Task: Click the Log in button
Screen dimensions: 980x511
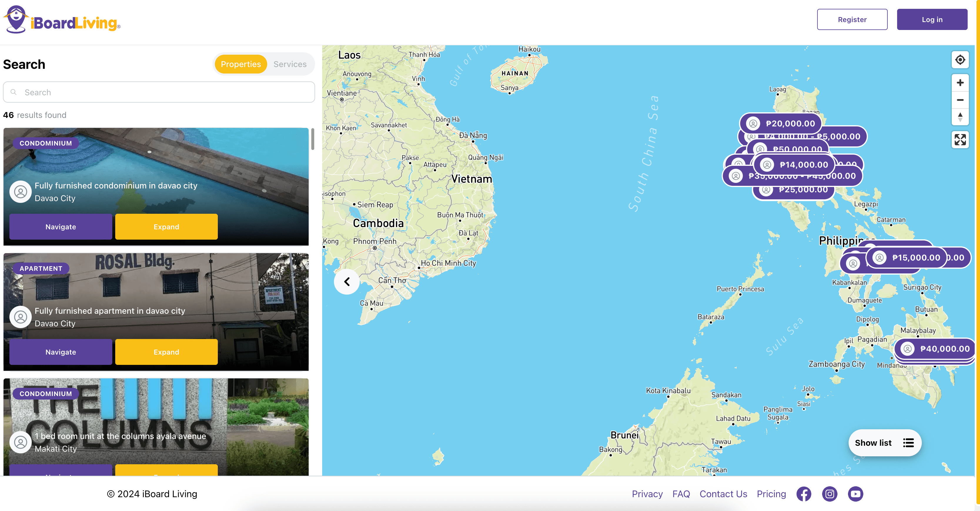Action: tap(932, 19)
